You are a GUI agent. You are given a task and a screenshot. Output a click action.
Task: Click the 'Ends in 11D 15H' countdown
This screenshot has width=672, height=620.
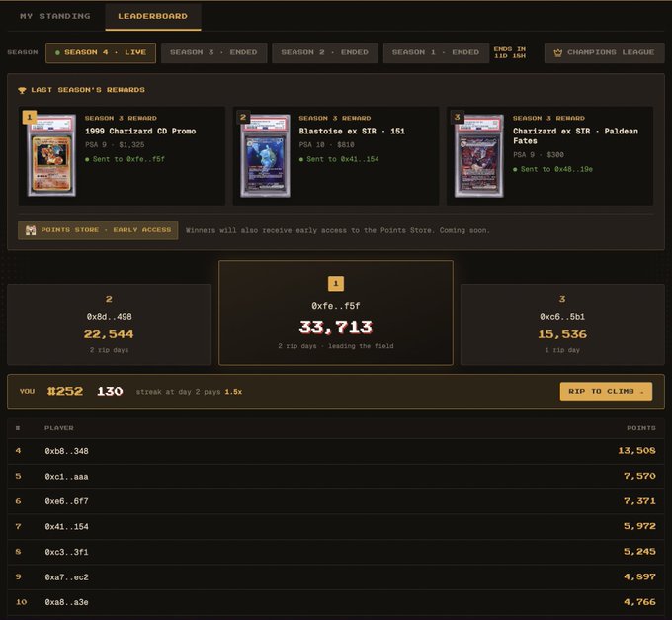click(x=510, y=52)
